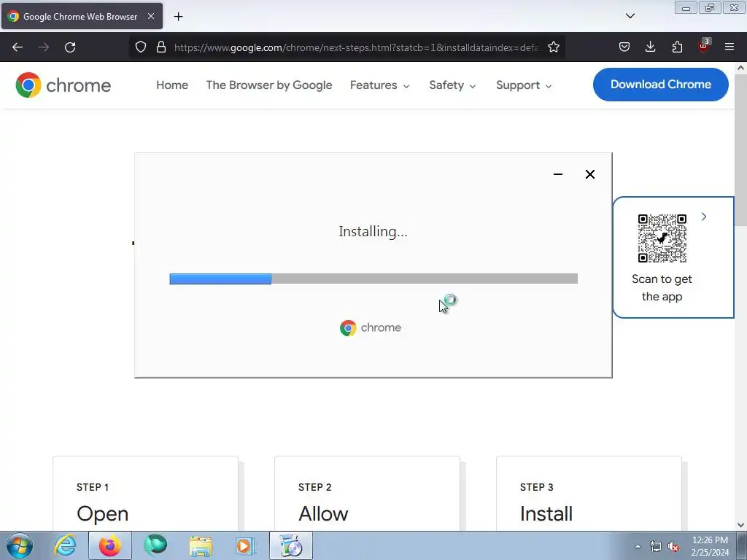Expand the Scan to get the app arrow
This screenshot has width=747, height=560.
(x=704, y=217)
